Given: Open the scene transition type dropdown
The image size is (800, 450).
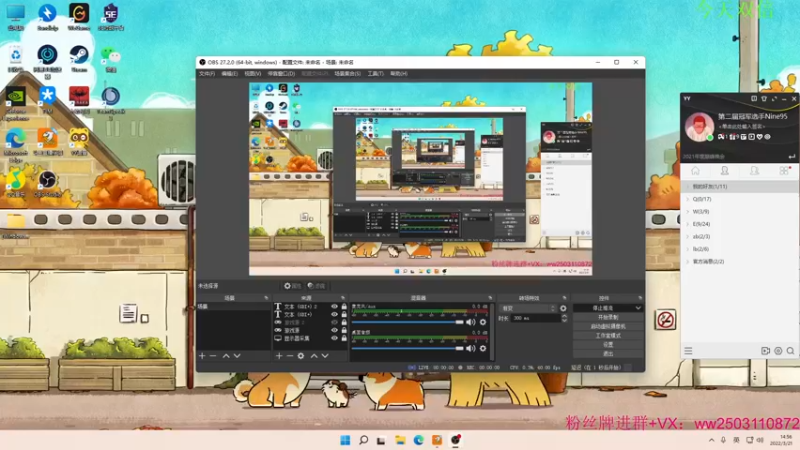Looking at the screenshot, I should (x=528, y=308).
